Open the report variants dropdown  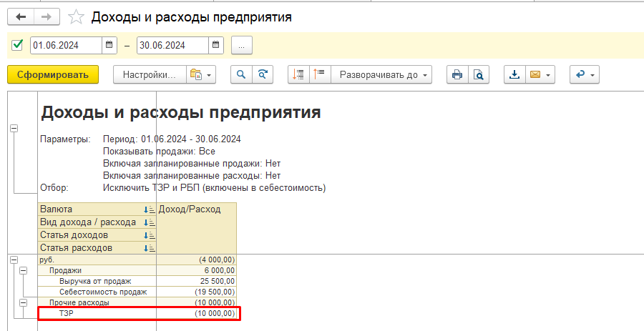tap(200, 74)
